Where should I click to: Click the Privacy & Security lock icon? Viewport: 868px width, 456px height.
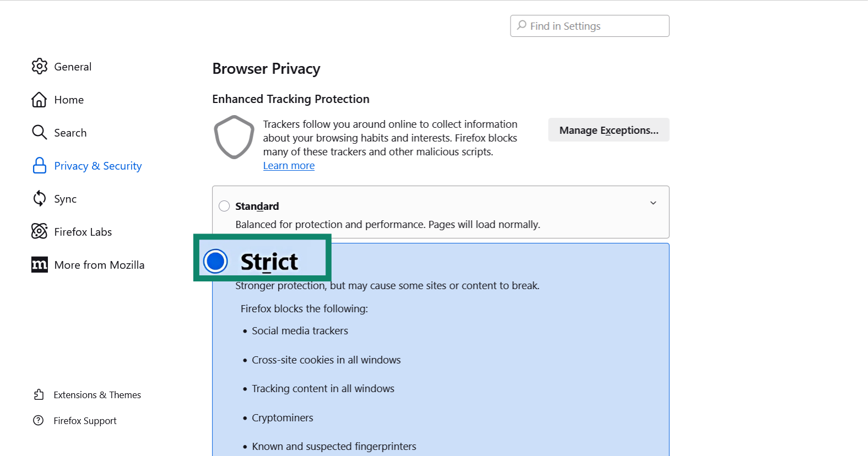(39, 166)
